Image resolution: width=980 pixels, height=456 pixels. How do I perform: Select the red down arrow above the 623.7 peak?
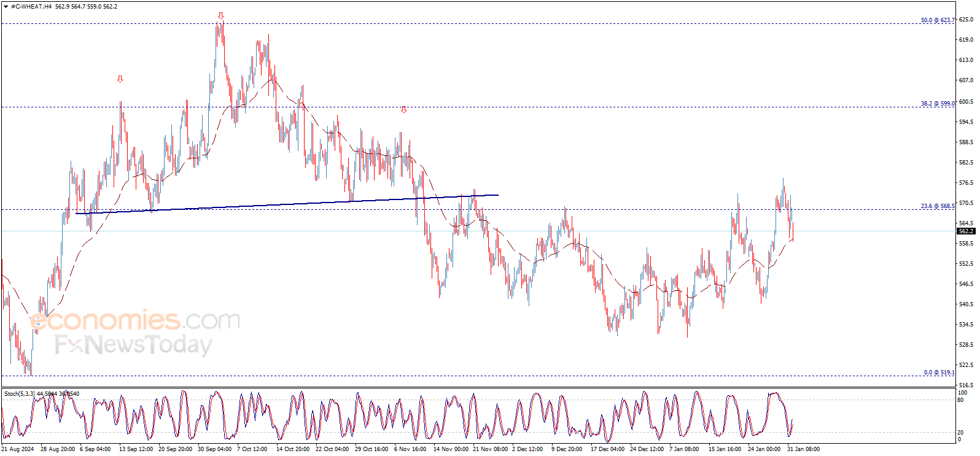[221, 16]
